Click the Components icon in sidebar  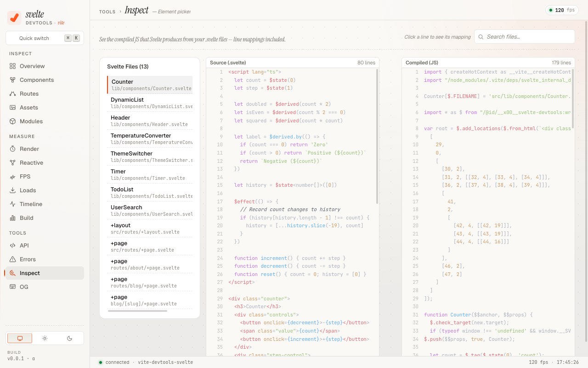[13, 80]
